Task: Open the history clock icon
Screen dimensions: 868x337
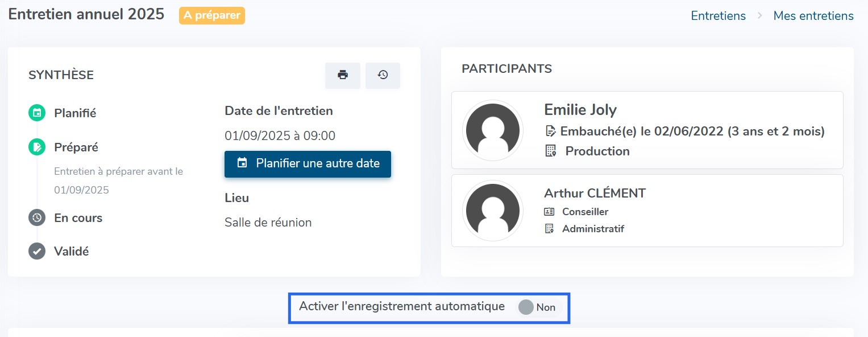Action: (x=383, y=75)
